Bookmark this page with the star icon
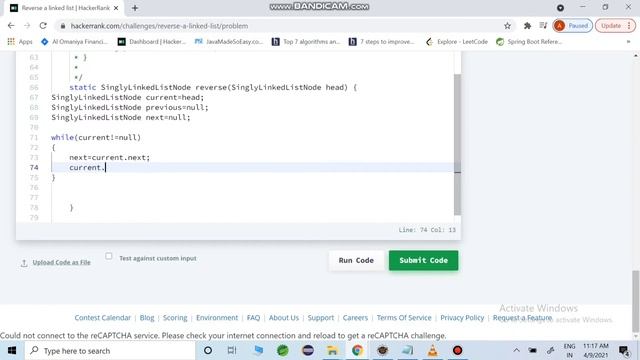This screenshot has height=360, width=640. point(507,26)
